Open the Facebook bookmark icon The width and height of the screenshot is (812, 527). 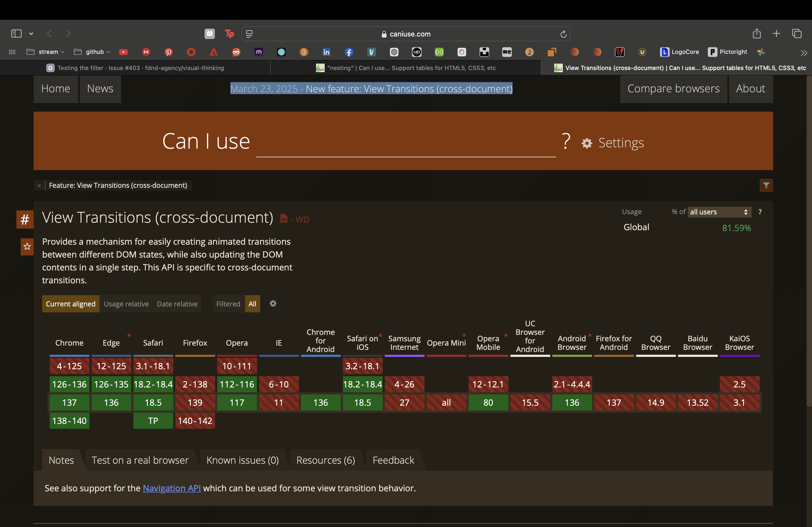coord(349,52)
